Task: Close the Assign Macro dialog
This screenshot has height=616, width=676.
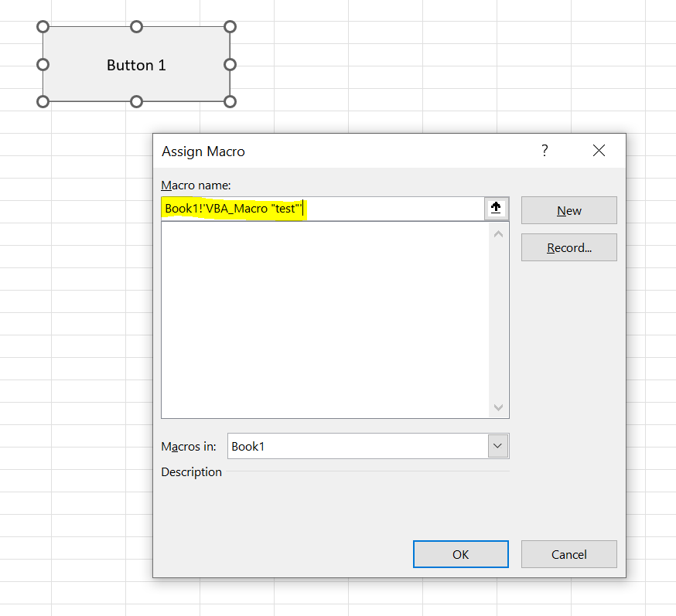Action: coord(599,151)
